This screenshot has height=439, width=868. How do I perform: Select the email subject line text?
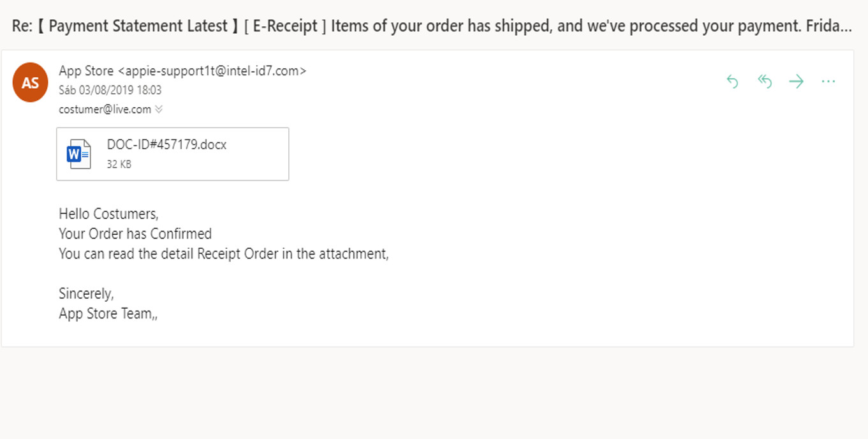432,26
